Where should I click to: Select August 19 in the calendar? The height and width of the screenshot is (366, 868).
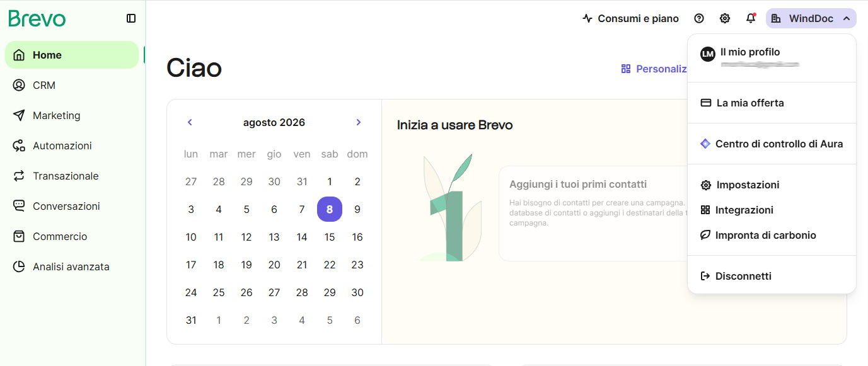pyautogui.click(x=246, y=265)
